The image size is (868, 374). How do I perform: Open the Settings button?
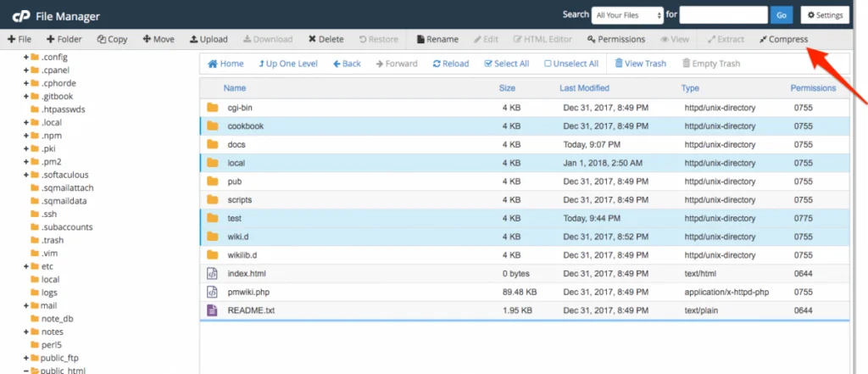825,15
